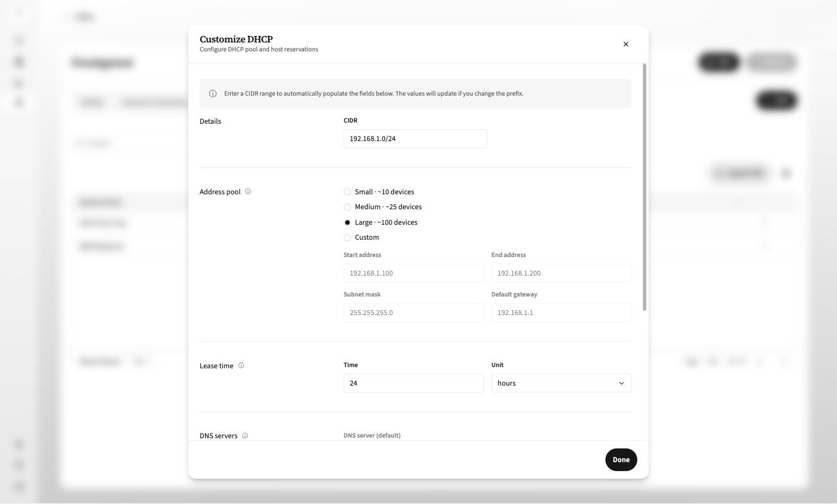The image size is (837, 504).
Task: Focus the lease Time input field
Action: (x=414, y=383)
